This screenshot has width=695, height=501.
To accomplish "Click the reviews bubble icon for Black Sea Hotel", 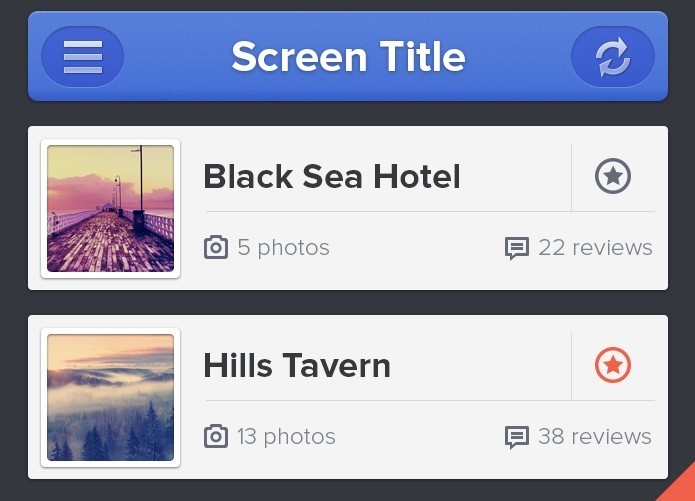I will point(517,248).
